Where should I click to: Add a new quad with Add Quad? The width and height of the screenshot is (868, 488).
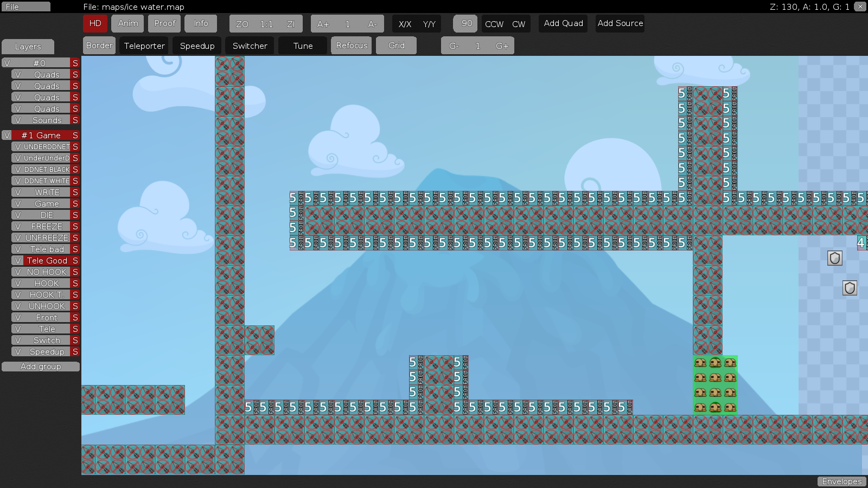coord(563,23)
